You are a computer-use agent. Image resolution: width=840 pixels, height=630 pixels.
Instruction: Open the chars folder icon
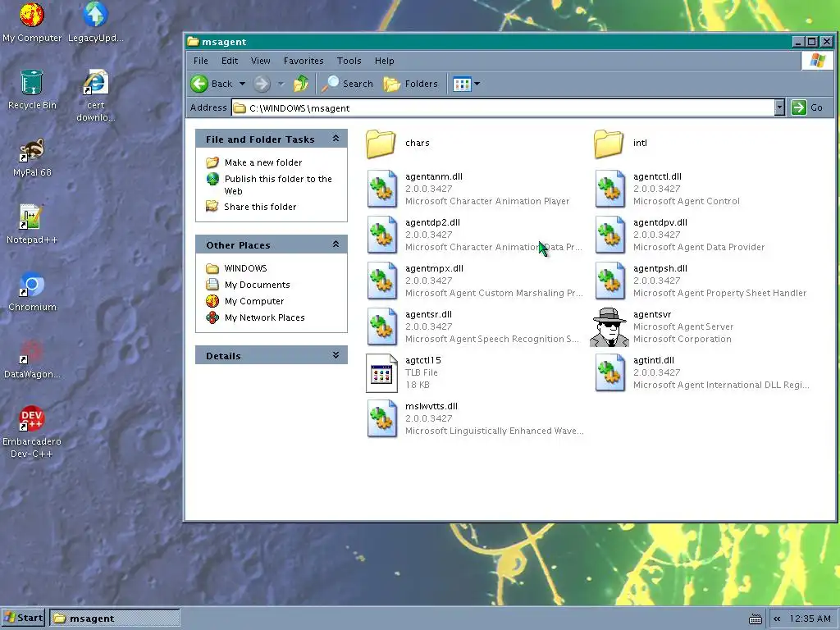click(381, 144)
